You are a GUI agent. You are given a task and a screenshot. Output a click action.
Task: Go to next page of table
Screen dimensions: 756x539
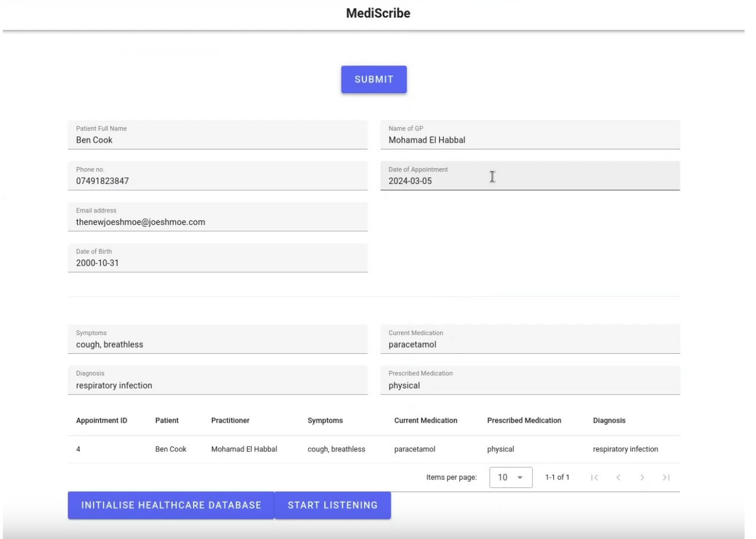click(x=642, y=478)
